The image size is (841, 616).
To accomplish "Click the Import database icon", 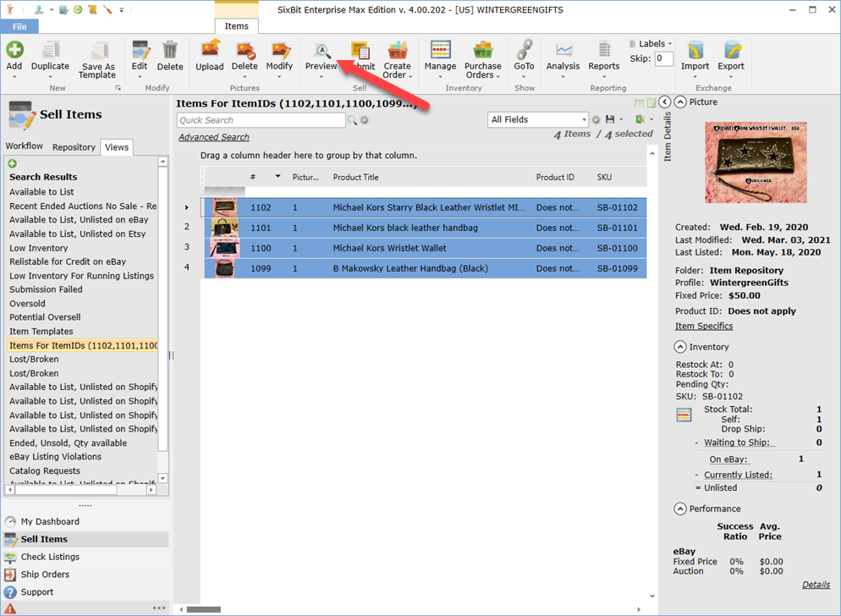I will 695,51.
